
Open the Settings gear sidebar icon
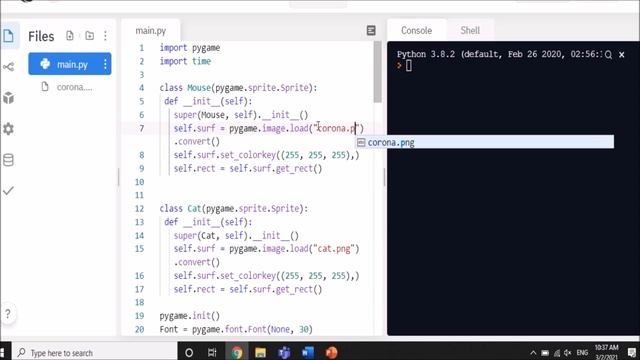click(x=8, y=129)
